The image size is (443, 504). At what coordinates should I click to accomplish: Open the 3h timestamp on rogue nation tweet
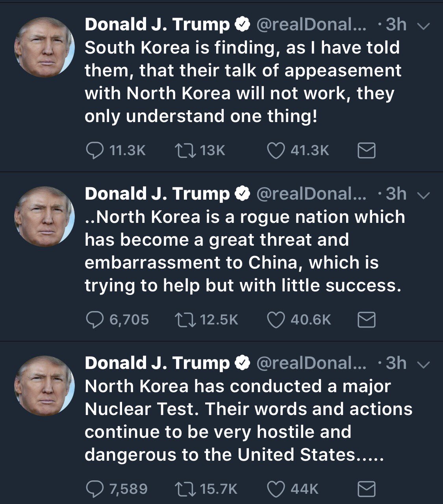tap(396, 194)
